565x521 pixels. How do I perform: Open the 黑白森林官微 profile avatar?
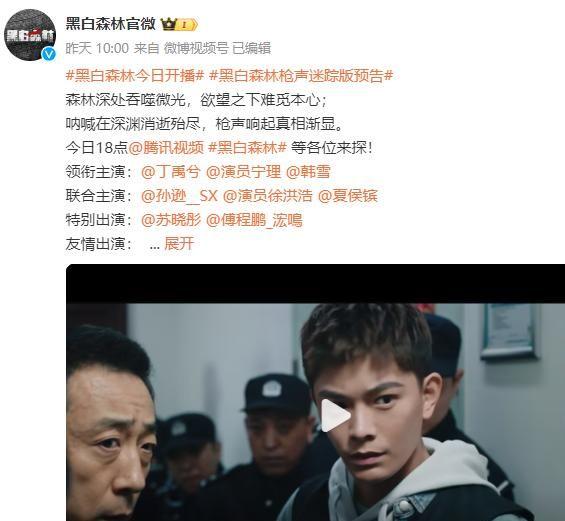click(30, 35)
